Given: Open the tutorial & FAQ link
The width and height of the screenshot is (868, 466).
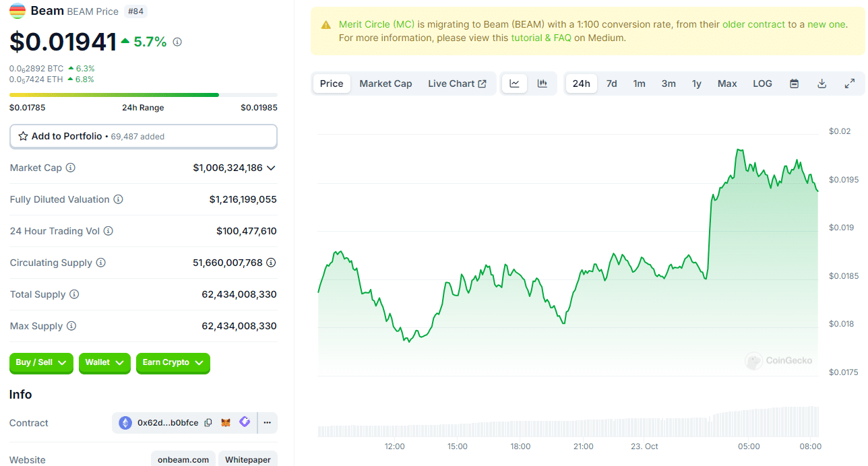Looking at the screenshot, I should pos(541,38).
